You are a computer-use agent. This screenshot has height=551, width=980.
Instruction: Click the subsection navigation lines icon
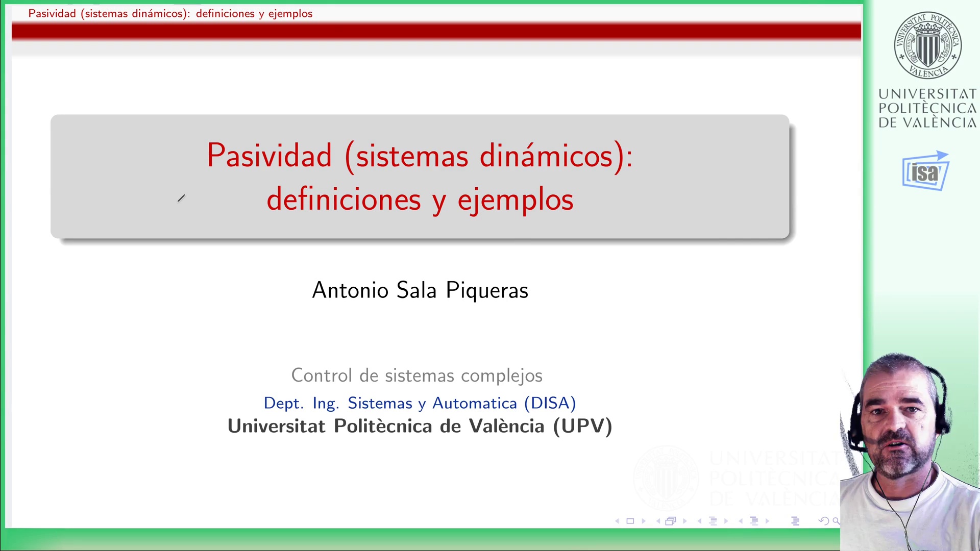point(713,521)
